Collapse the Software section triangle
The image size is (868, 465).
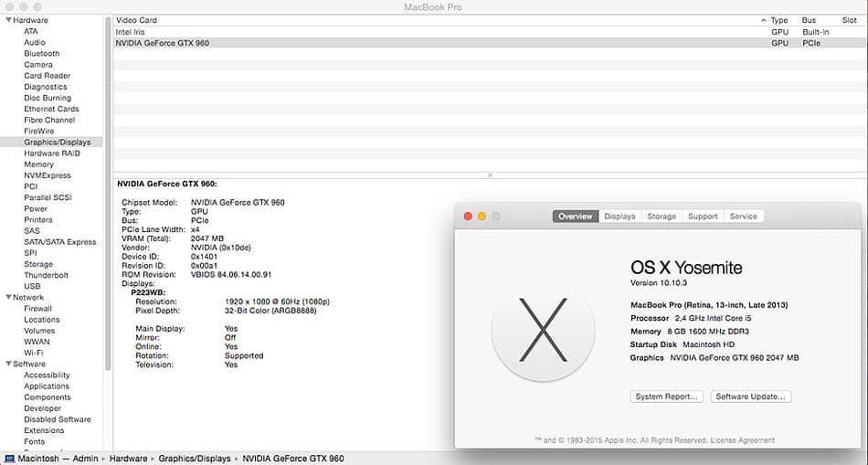point(8,364)
